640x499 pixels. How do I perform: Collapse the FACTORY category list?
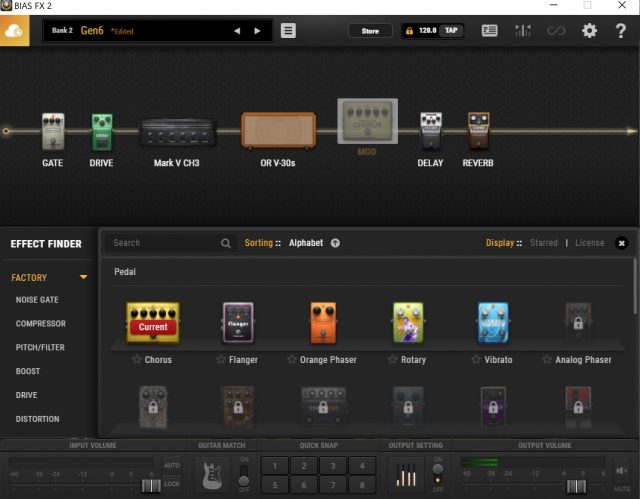pos(83,277)
